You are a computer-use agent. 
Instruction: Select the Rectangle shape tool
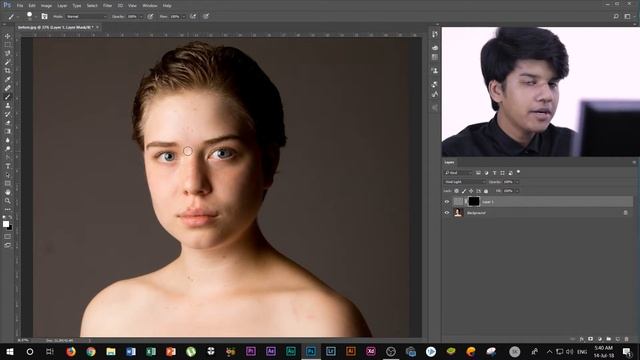7,183
